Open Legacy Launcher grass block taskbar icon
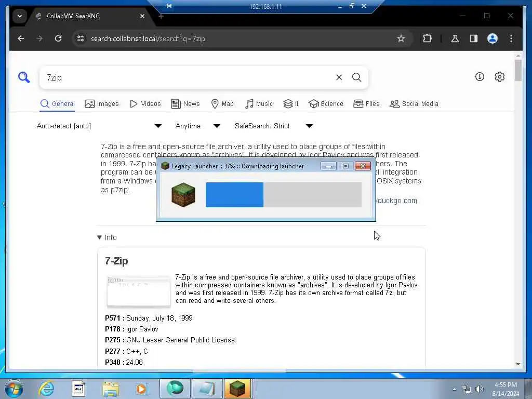Image resolution: width=532 pixels, height=399 pixels. (238, 389)
